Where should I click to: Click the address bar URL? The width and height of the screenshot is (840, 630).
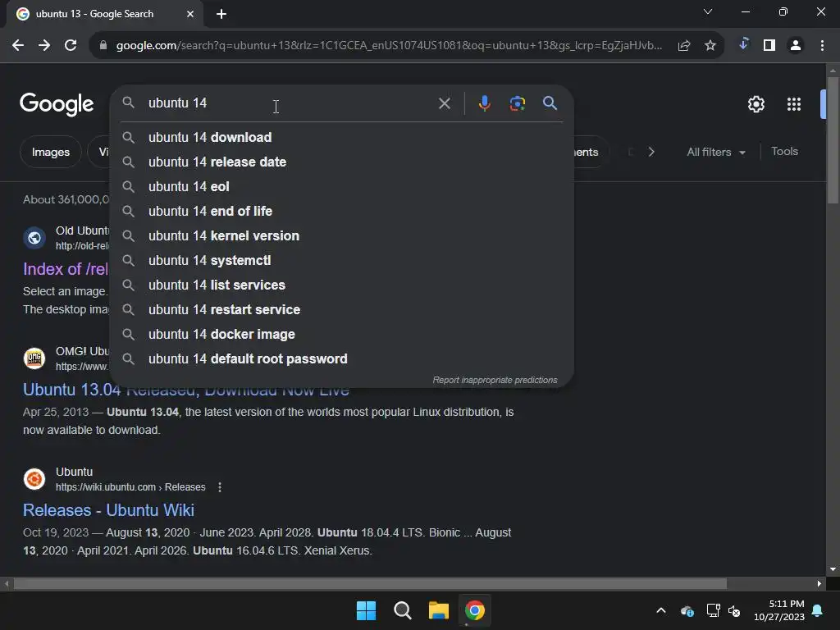tap(389, 46)
